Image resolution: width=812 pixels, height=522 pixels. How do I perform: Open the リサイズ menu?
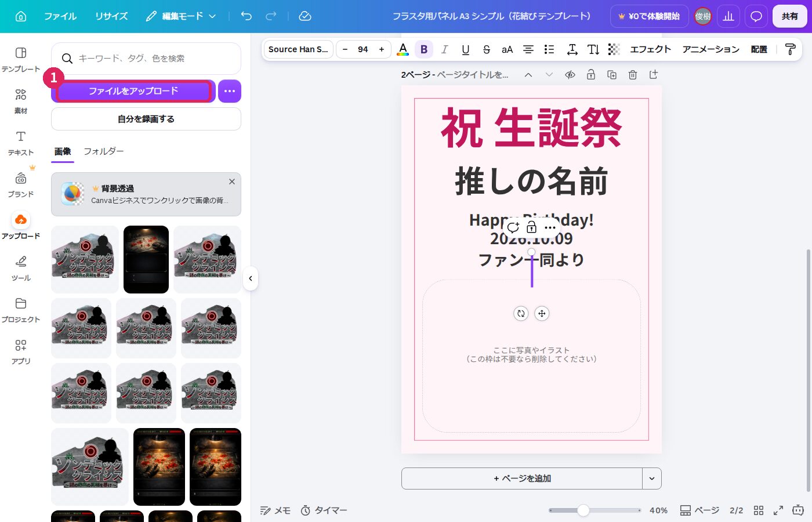111,16
